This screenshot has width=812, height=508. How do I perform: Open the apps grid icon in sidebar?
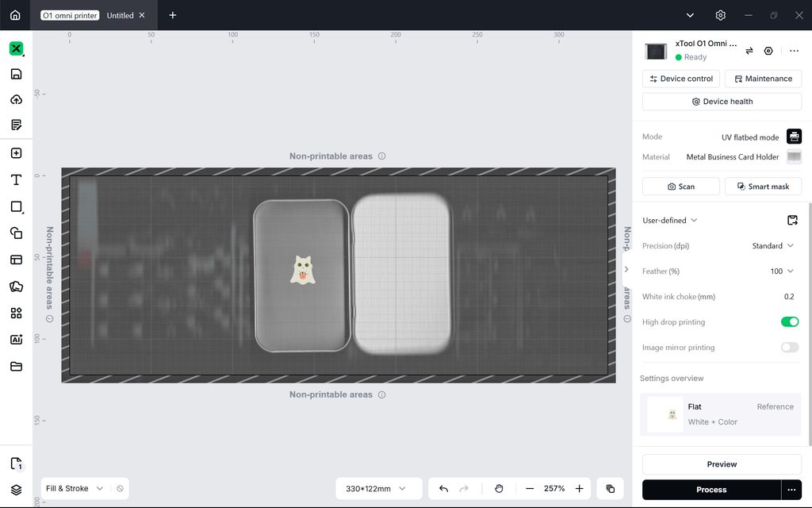(16, 313)
